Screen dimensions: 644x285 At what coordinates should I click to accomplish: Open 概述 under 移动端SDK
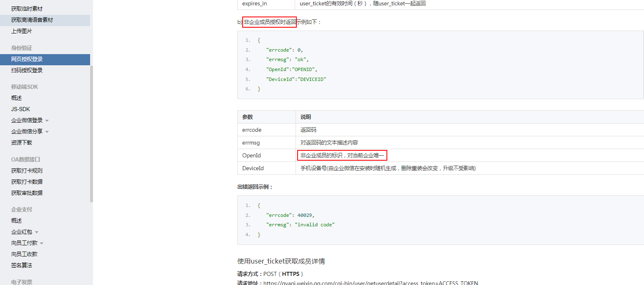(16, 97)
